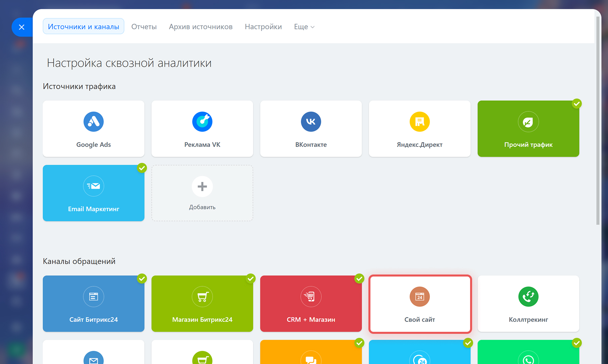Close the analytics slider with the X

pos(22,27)
